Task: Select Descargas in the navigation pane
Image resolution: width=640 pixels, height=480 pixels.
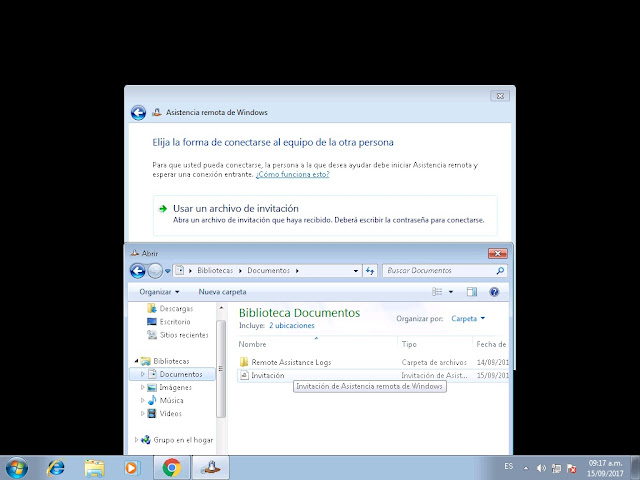Action: (x=170, y=309)
